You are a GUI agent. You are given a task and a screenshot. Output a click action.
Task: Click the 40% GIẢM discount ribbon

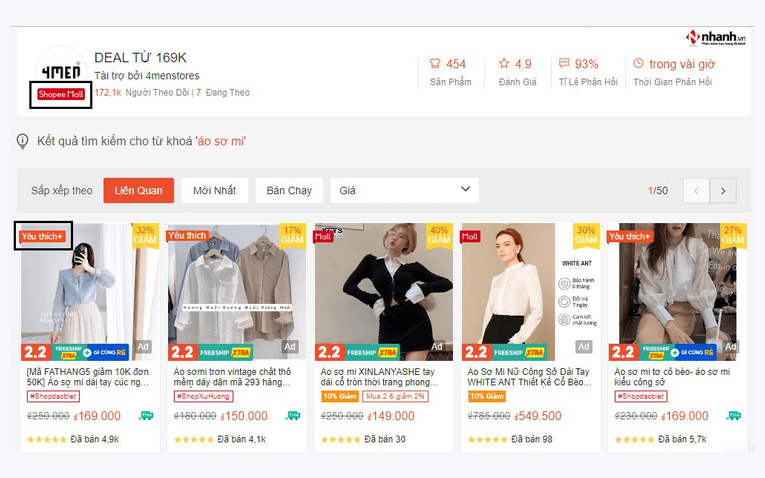point(439,236)
